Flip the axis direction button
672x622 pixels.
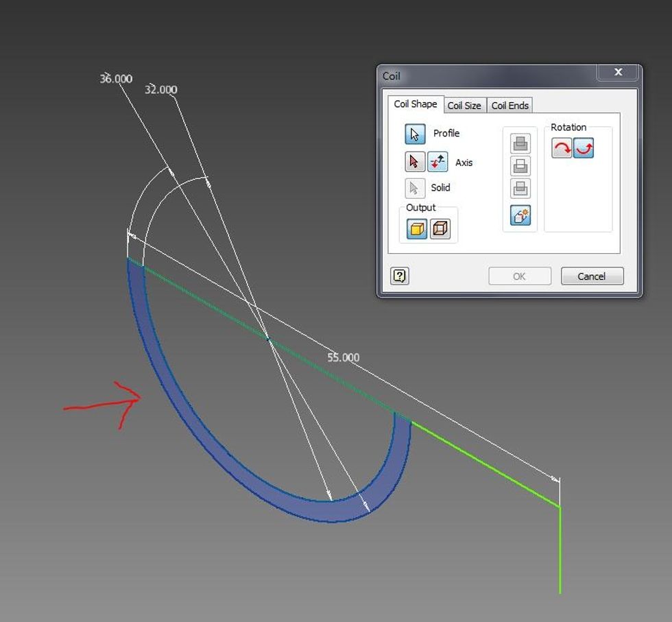pyautogui.click(x=437, y=162)
